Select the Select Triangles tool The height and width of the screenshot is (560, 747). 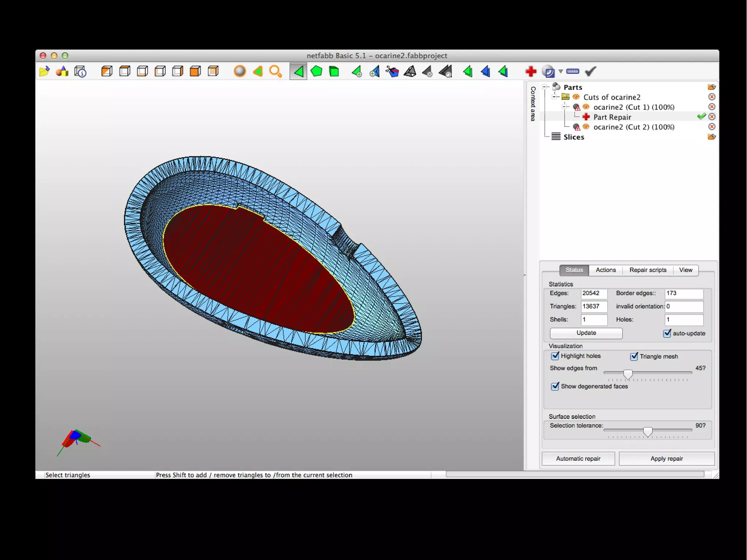click(298, 72)
